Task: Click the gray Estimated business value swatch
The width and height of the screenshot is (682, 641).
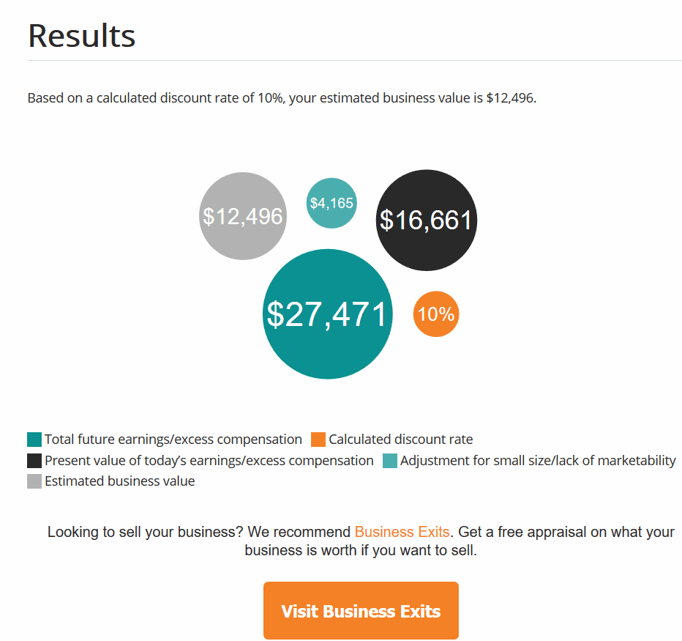Action: click(35, 481)
